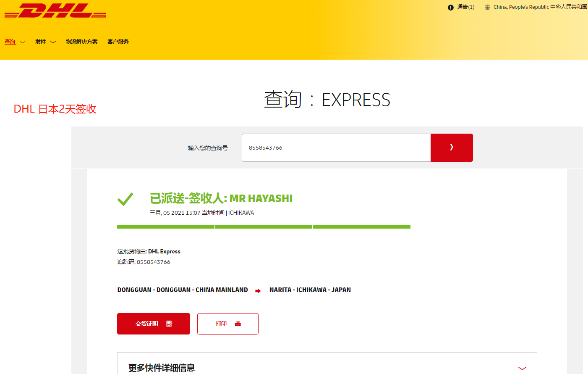Open the 物流解决方案 menu item
This screenshot has width=588, height=374.
pos(81,42)
